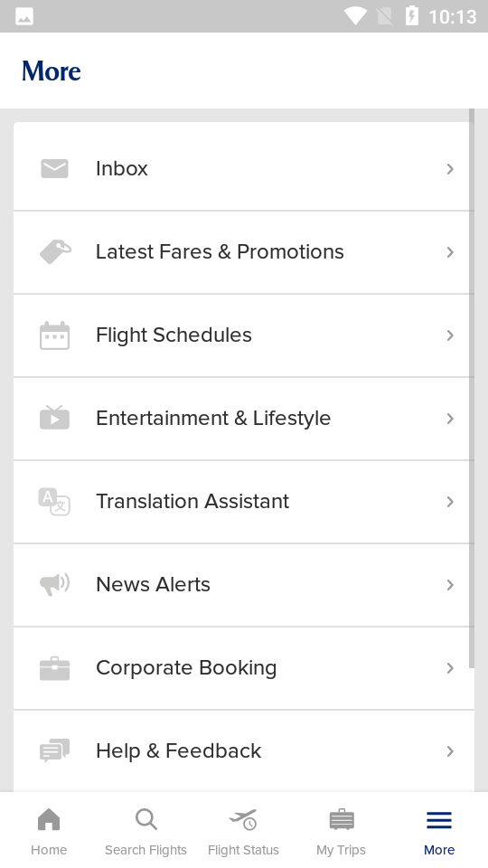Viewport: 488px width, 868px height.
Task: Go to the Search Flights tab
Action: point(146,831)
